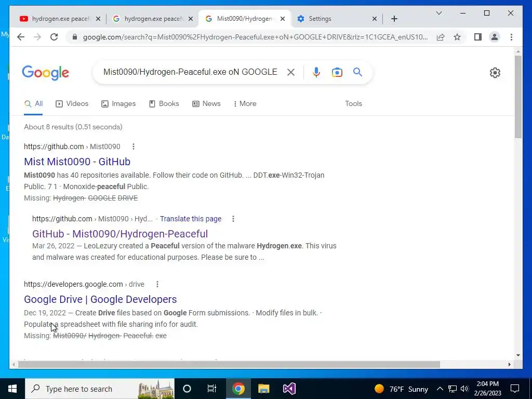Open Google Drive | Google Developers result

click(x=100, y=299)
